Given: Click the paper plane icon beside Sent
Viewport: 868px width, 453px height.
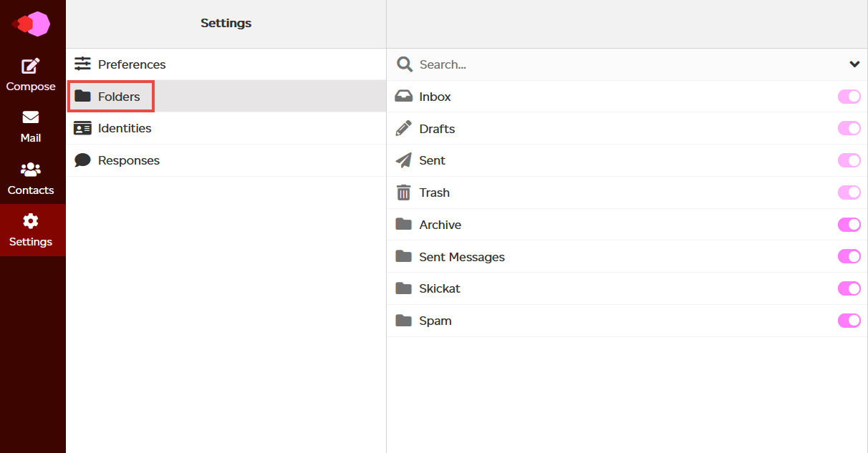Looking at the screenshot, I should point(404,160).
